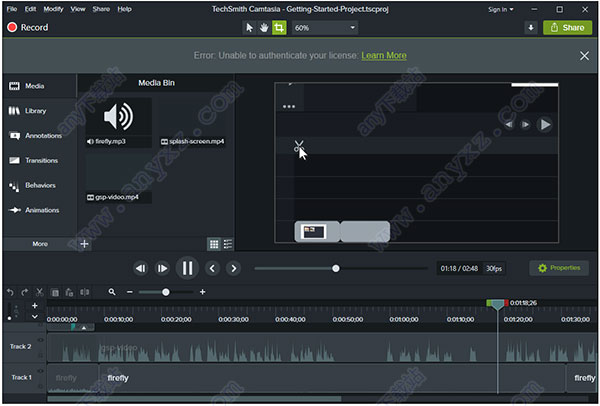Toggle the marker track arrow above Track 2

84,327
